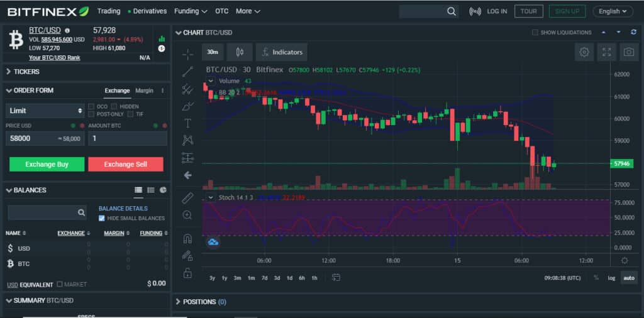
Task: Select the brush drawing tool
Action: pyautogui.click(x=187, y=106)
